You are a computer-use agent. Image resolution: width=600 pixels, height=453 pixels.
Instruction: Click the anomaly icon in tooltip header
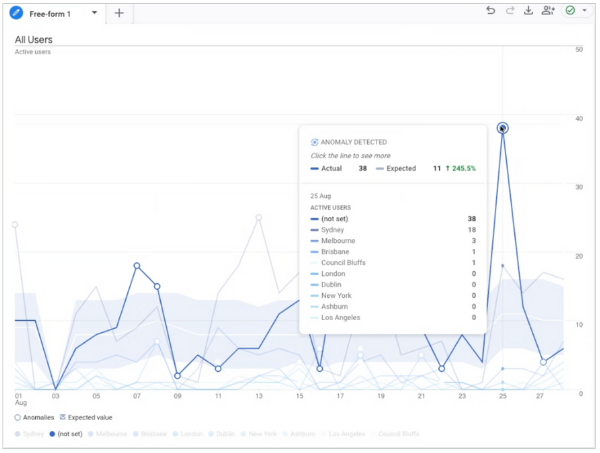(314, 142)
